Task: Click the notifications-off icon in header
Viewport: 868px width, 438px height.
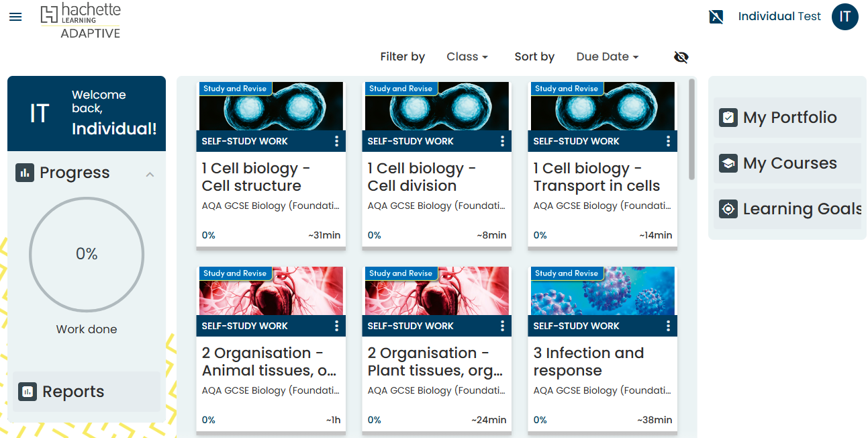Action: 716,17
